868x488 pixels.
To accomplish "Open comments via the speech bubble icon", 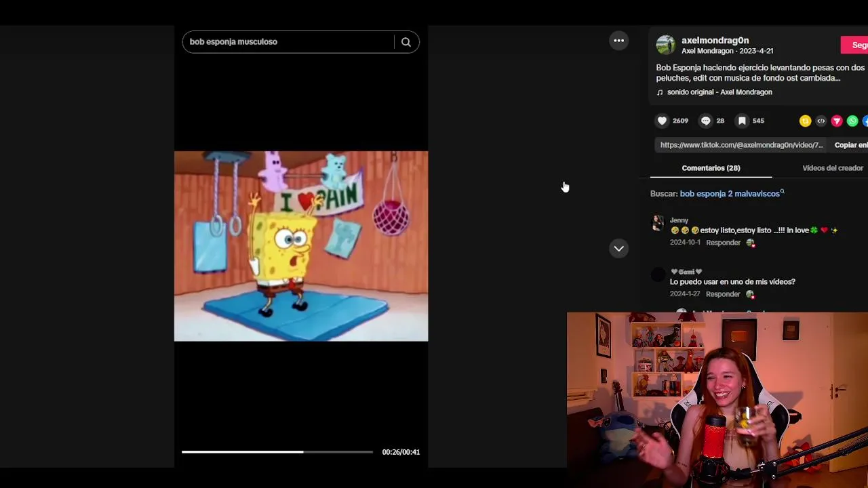I will (705, 121).
